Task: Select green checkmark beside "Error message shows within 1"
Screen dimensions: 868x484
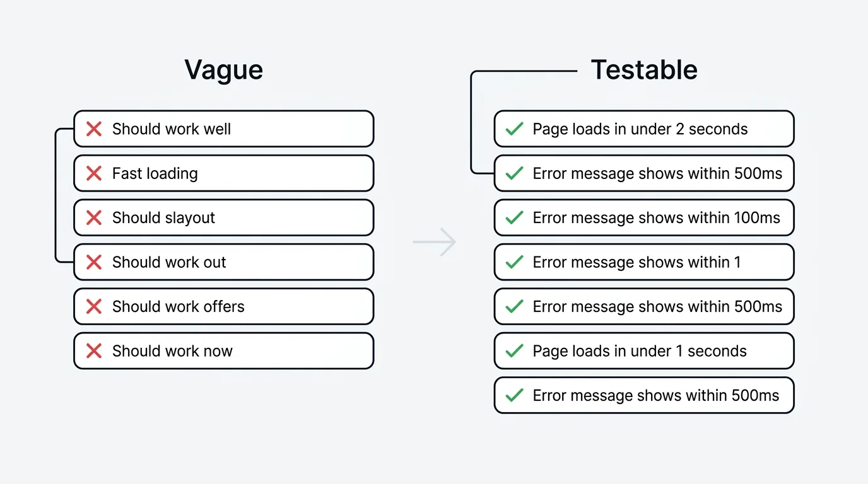Action: (515, 262)
